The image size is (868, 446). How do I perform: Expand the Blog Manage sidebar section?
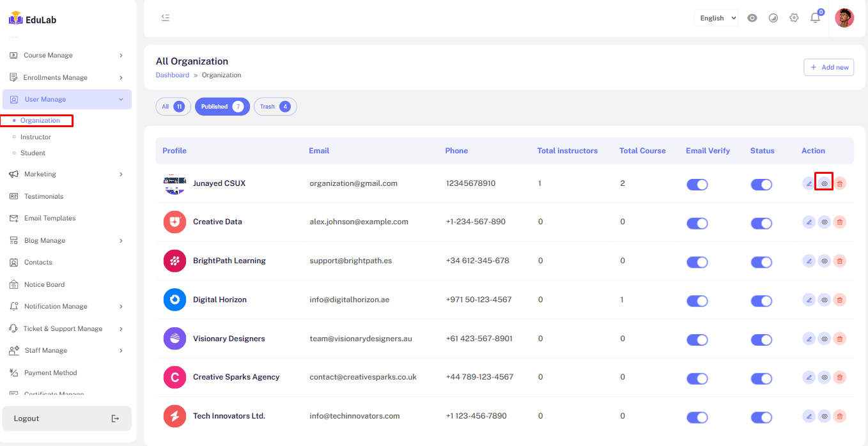click(x=66, y=241)
